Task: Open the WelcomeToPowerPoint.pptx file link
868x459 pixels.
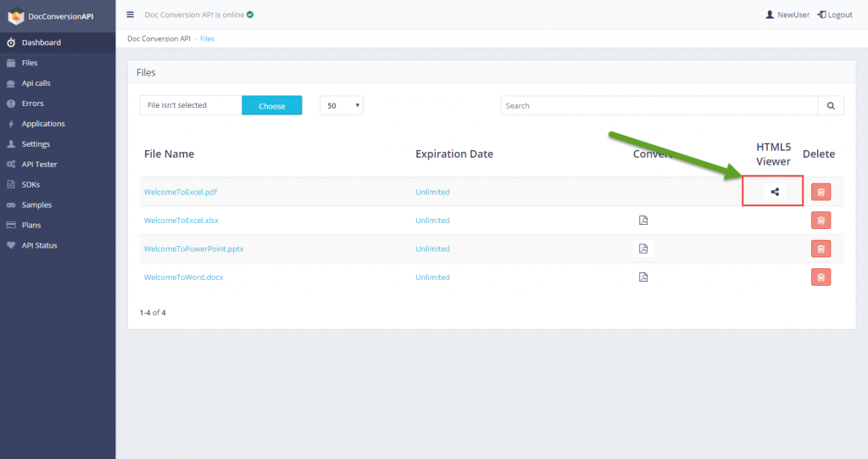Action: [x=194, y=249]
